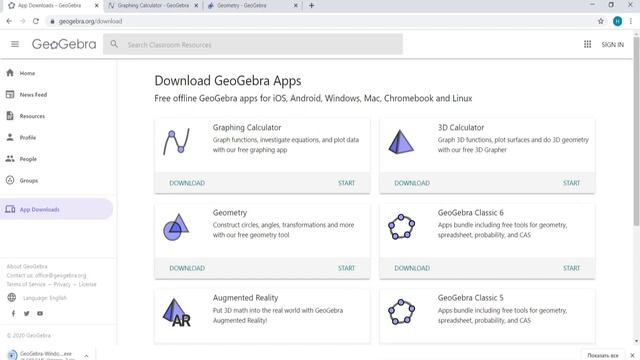The height and width of the screenshot is (360, 640).
Task: Click the Groups sidebar icon
Action: pos(10,180)
